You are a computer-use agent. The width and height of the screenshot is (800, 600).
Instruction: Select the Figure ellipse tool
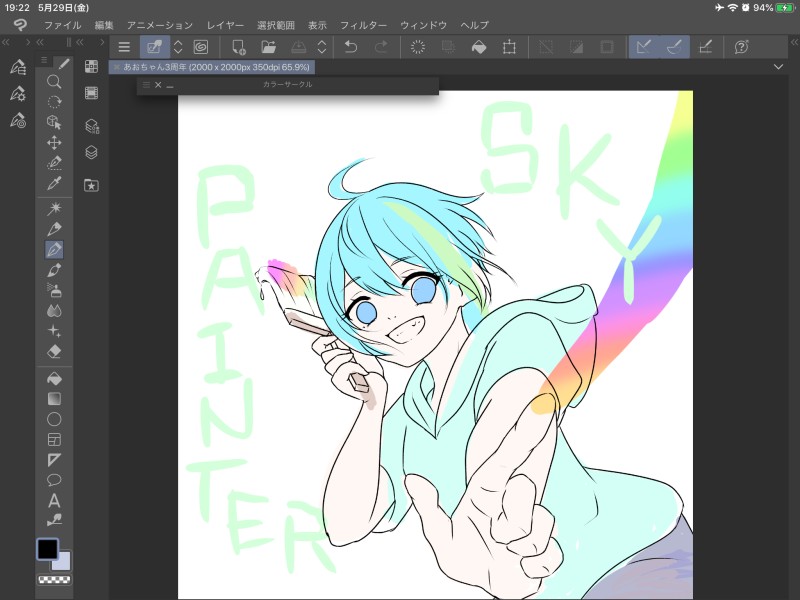(54, 419)
